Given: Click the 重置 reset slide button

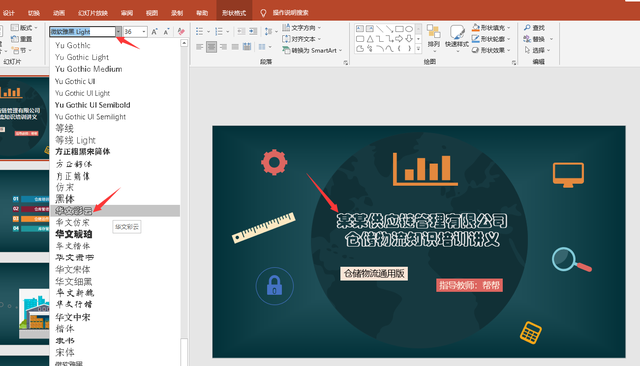Looking at the screenshot, I should pos(22,39).
